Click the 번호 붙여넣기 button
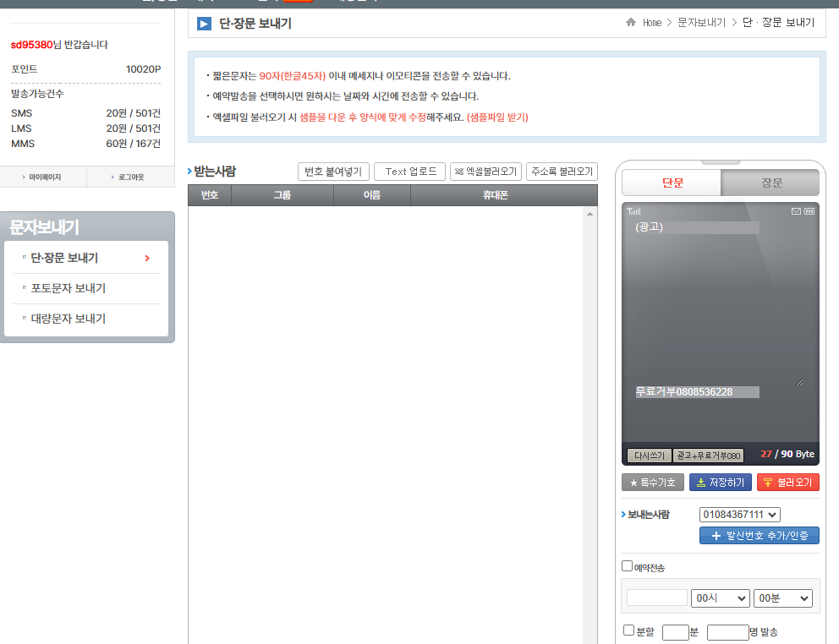This screenshot has width=839, height=644. tap(333, 172)
